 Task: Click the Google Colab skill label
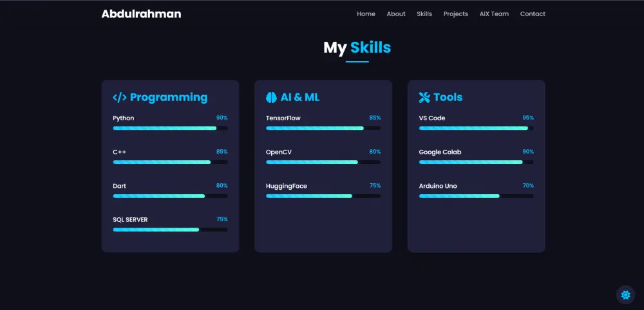click(440, 152)
